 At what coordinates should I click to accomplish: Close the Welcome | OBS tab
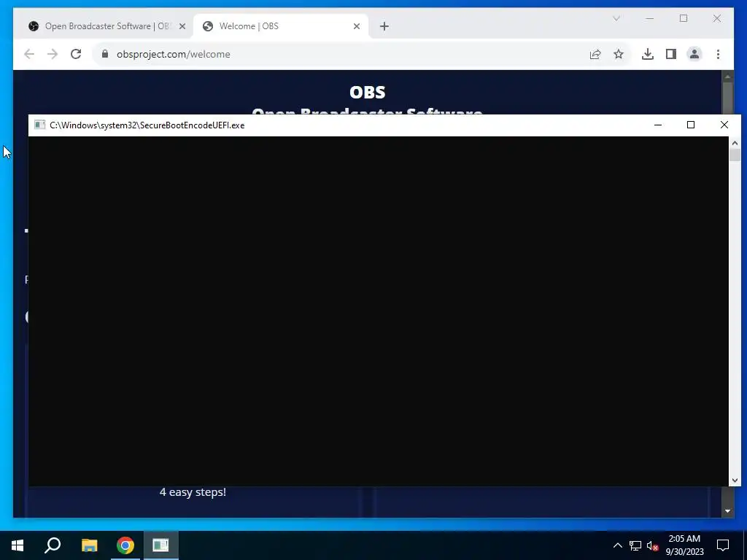click(356, 26)
